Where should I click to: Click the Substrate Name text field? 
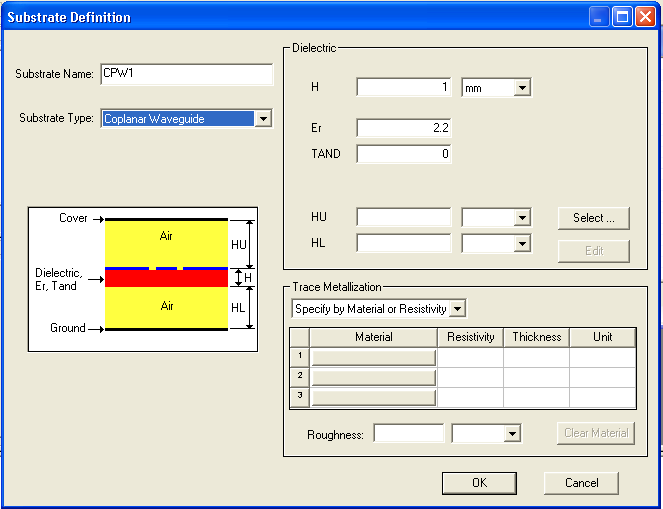tap(186, 75)
